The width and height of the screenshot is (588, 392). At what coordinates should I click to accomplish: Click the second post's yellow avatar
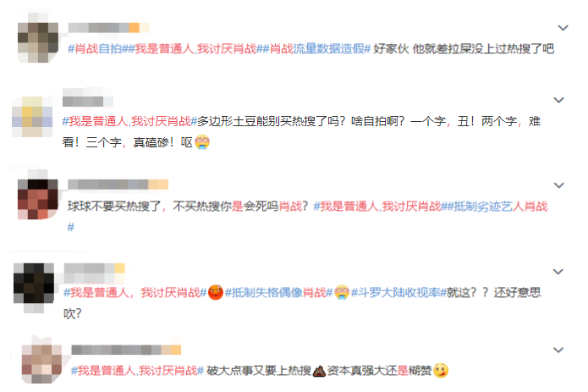tap(32, 117)
